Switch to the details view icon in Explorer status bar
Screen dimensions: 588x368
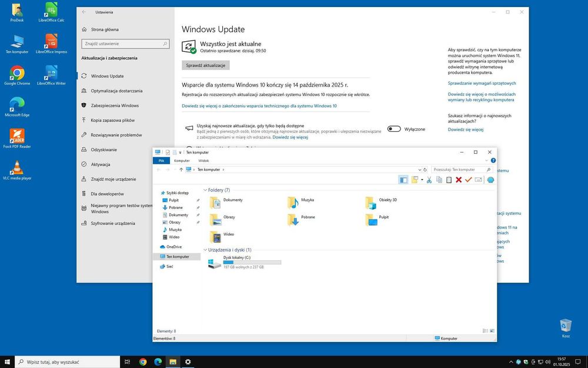pos(485,331)
